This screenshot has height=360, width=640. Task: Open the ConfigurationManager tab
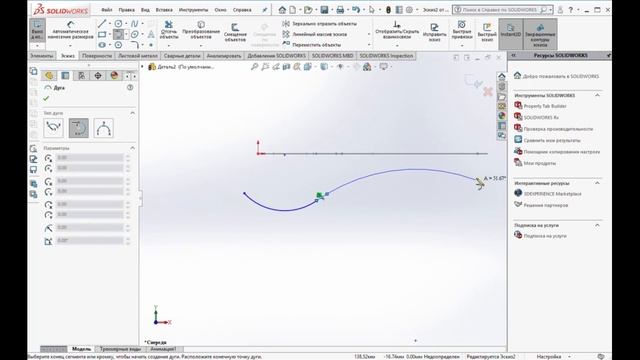[82, 76]
